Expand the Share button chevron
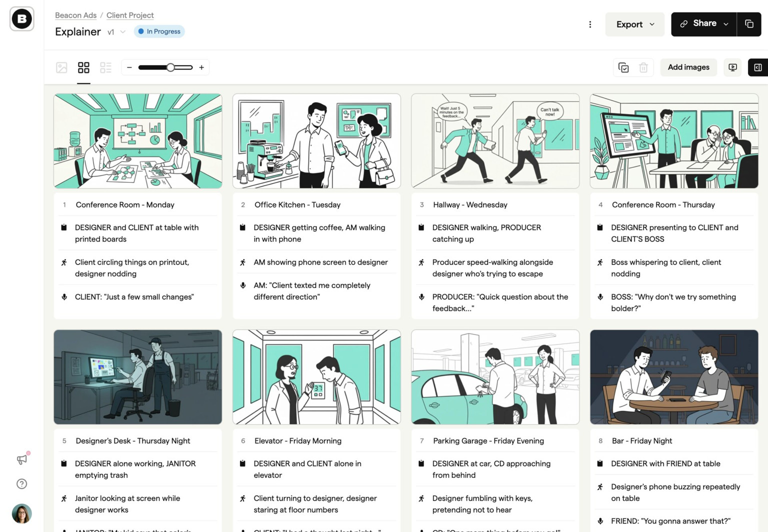The height and width of the screenshot is (532, 768). [x=727, y=23]
